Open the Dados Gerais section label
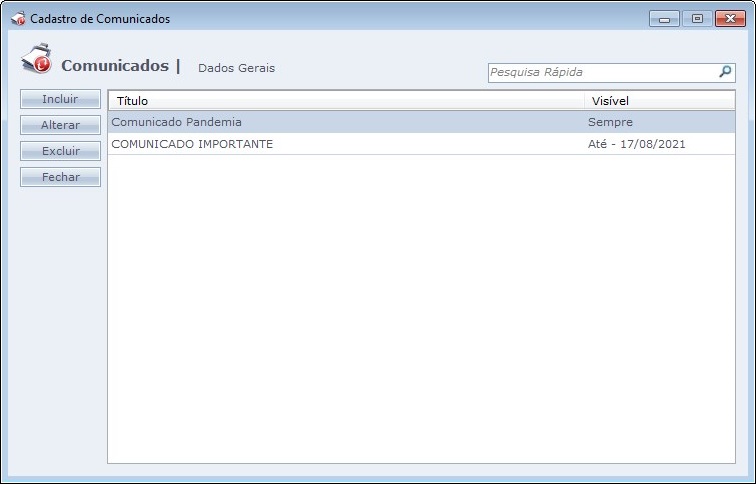Image resolution: width=756 pixels, height=484 pixels. tap(236, 68)
